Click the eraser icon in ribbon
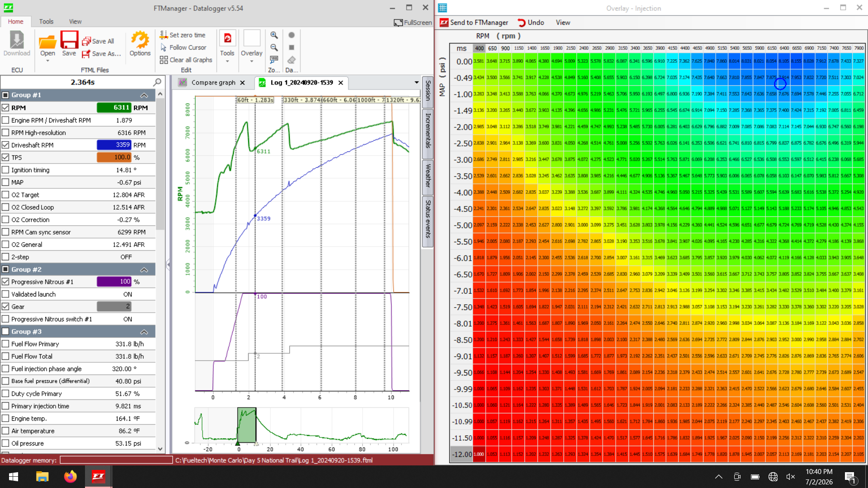This screenshot has width=868, height=488. [292, 59]
